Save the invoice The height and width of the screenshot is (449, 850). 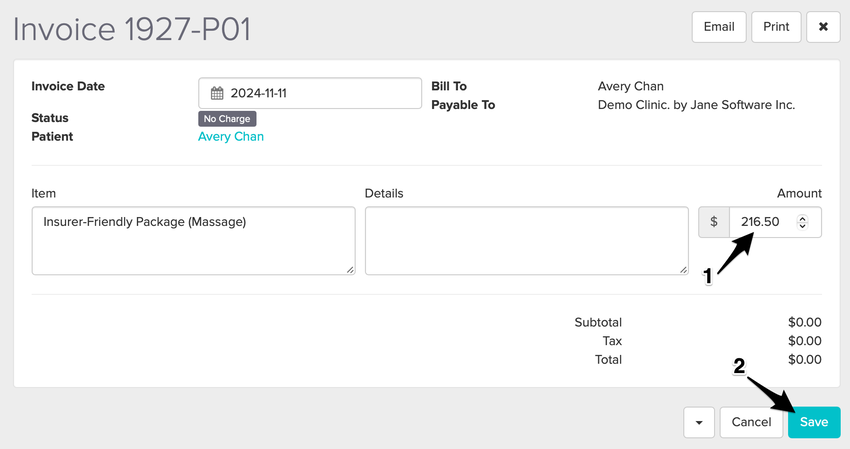[x=814, y=422]
